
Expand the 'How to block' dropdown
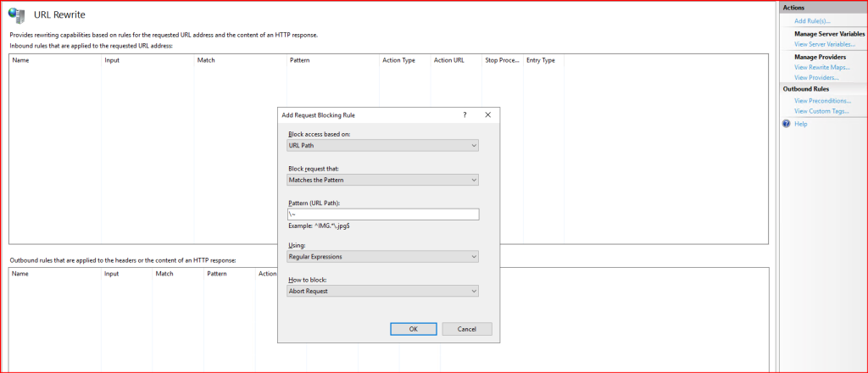coord(383,291)
